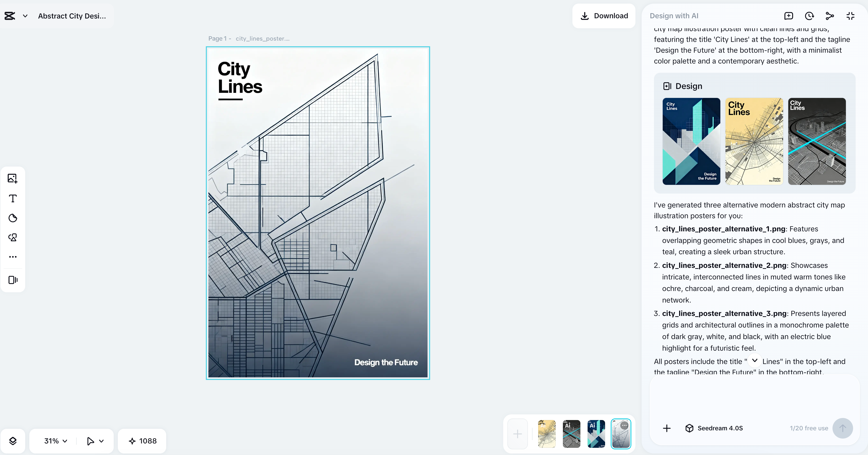Collapse the Design with AI panel
This screenshot has height=455, width=868.
(850, 15)
